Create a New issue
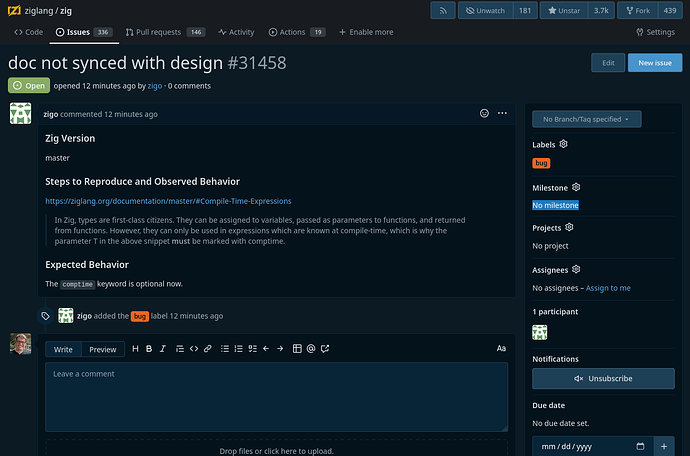 pyautogui.click(x=655, y=63)
